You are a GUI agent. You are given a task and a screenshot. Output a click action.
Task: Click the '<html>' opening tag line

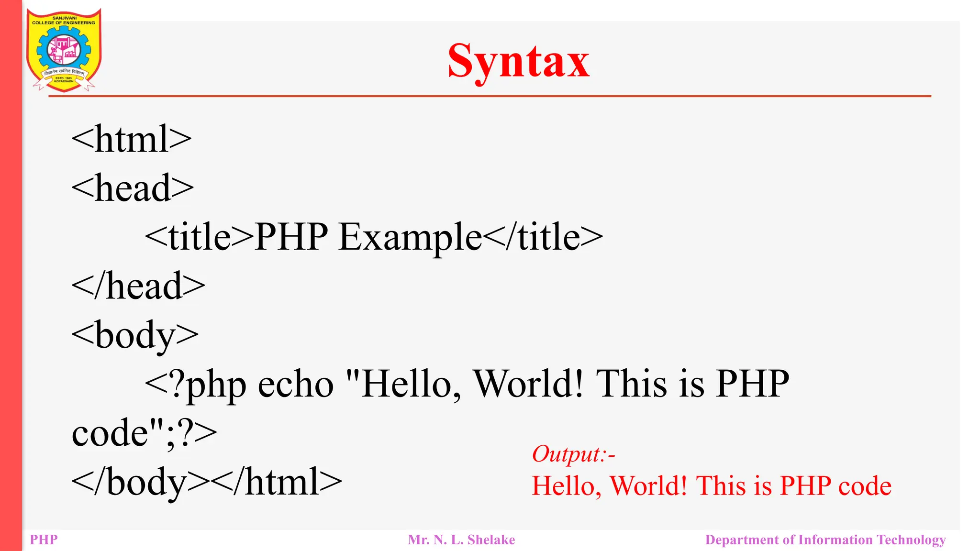point(132,139)
